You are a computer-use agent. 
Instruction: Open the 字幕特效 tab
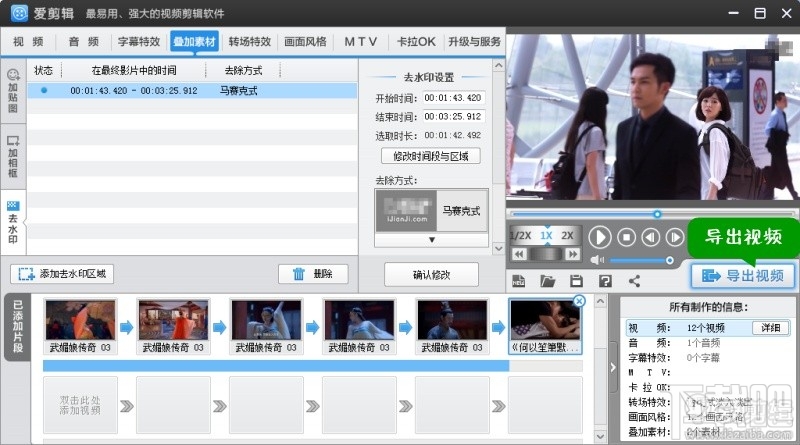[x=139, y=42]
